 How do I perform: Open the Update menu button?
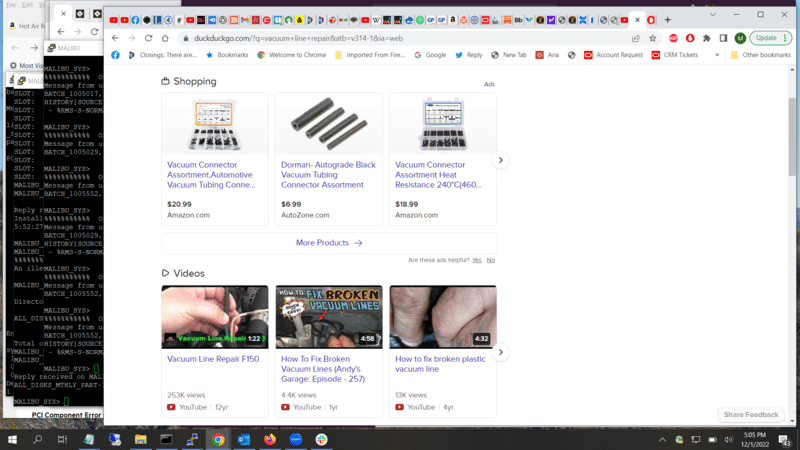(770, 38)
